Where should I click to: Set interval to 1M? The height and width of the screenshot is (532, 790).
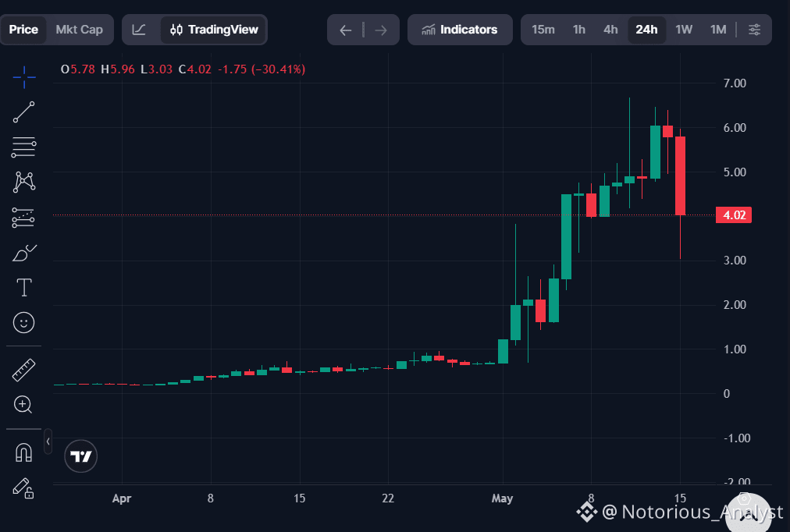tap(718, 30)
